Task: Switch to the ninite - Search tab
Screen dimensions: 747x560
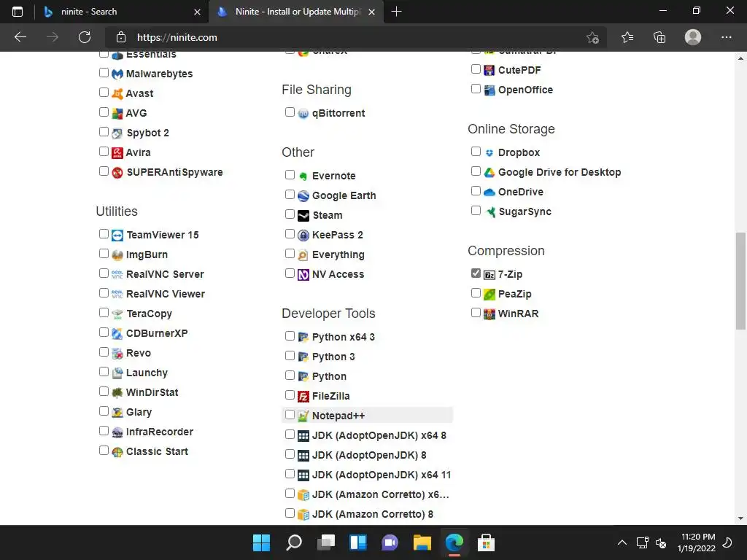Action: (122, 12)
